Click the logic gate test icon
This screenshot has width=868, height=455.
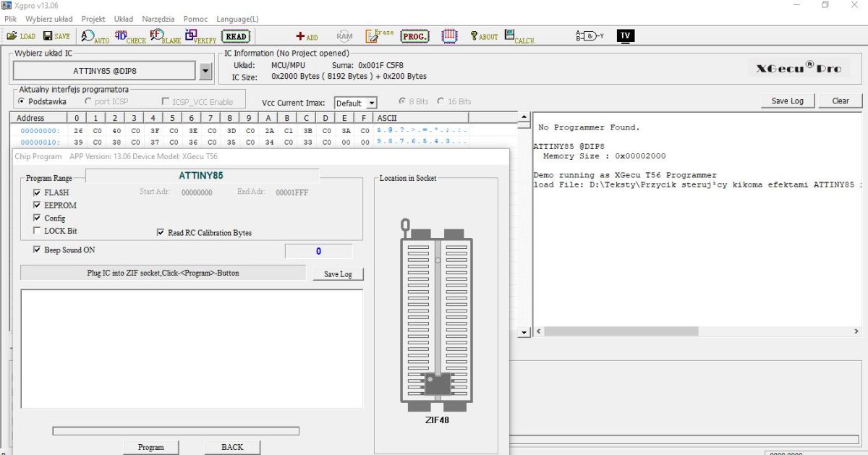590,35
